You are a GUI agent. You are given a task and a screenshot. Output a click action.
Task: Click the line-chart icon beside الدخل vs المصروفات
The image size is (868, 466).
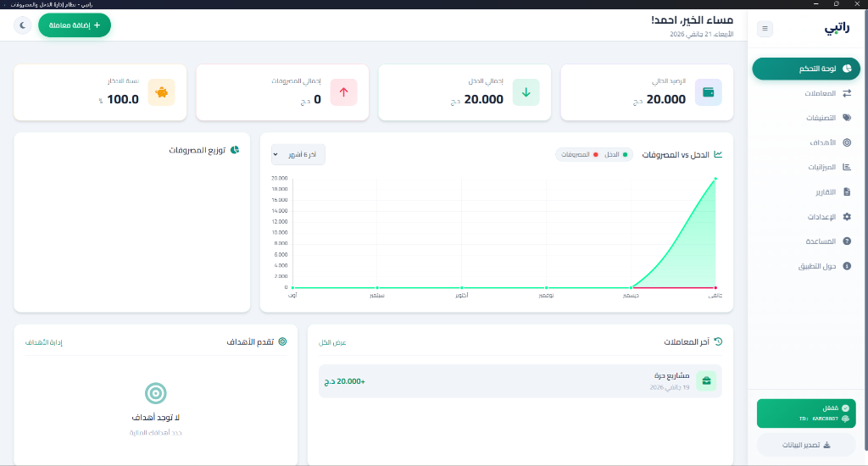pyautogui.click(x=718, y=154)
